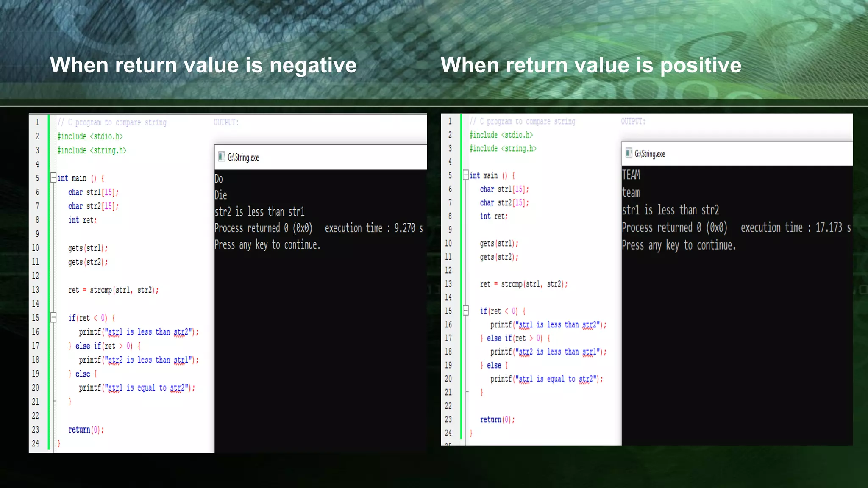This screenshot has height=488, width=868.
Task: Select the 'When return value is negative' heading
Action: 203,65
